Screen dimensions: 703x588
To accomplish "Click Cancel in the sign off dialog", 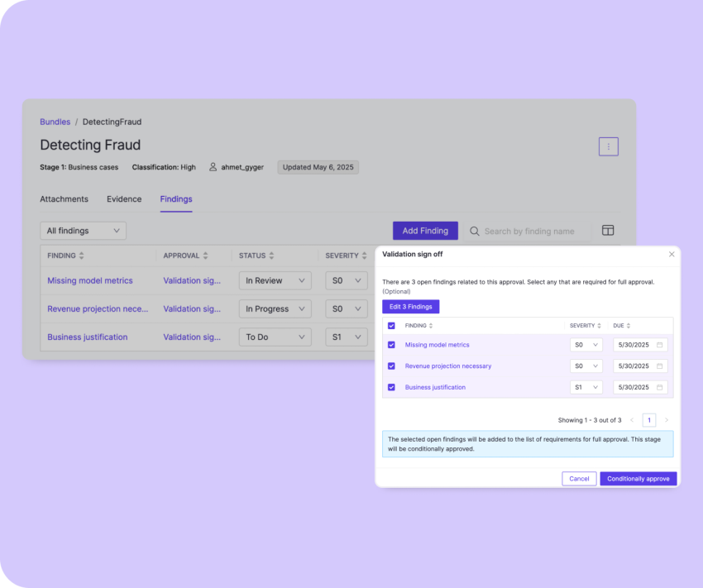I will click(579, 479).
